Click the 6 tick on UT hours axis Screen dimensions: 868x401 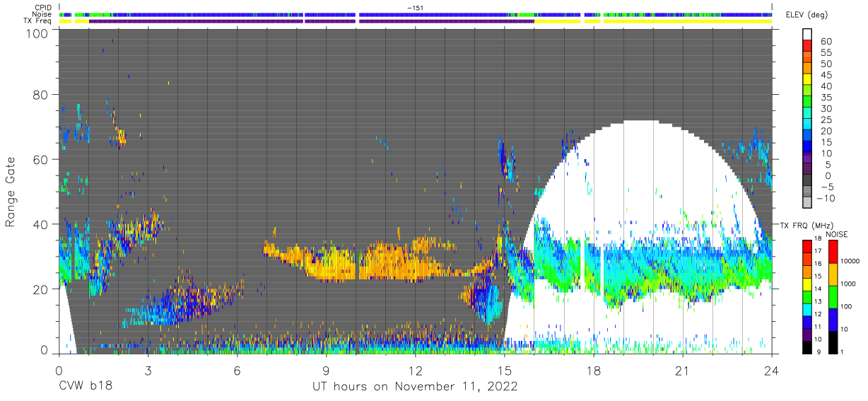click(x=237, y=371)
